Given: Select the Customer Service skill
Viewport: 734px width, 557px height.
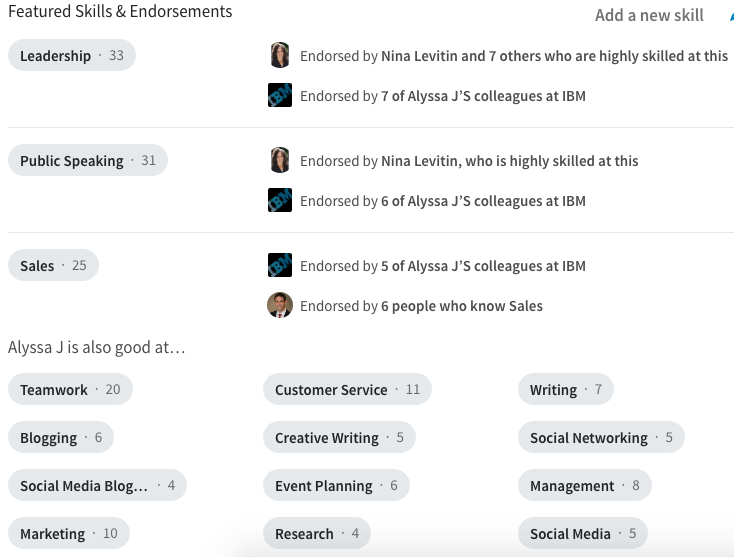Looking at the screenshot, I should tap(347, 390).
